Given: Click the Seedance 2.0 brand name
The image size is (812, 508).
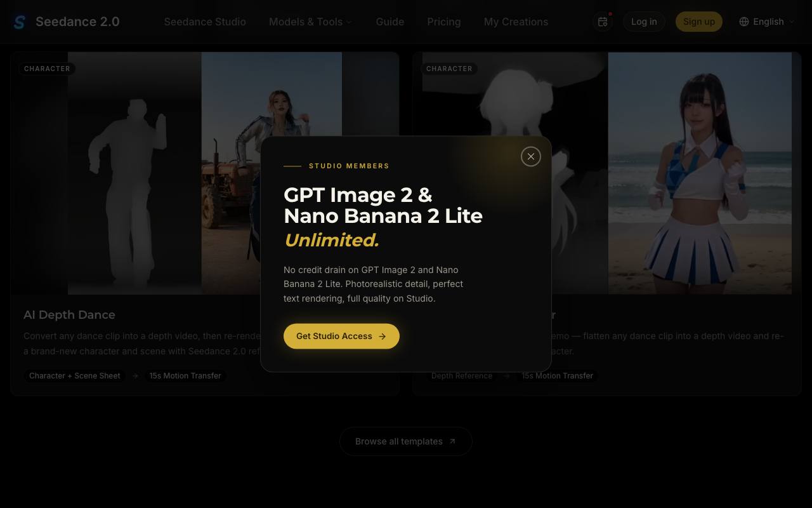Looking at the screenshot, I should (77, 22).
